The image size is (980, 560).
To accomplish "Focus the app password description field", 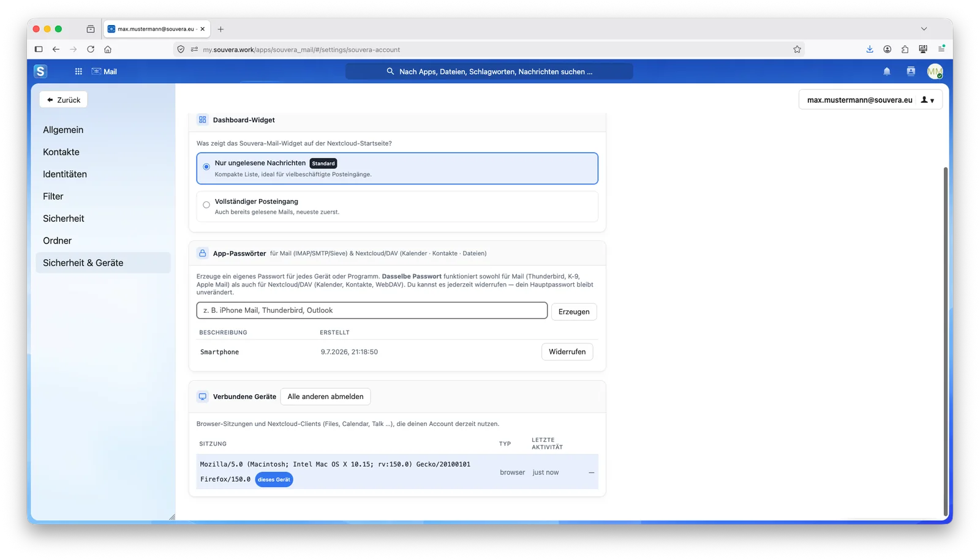I will (372, 310).
